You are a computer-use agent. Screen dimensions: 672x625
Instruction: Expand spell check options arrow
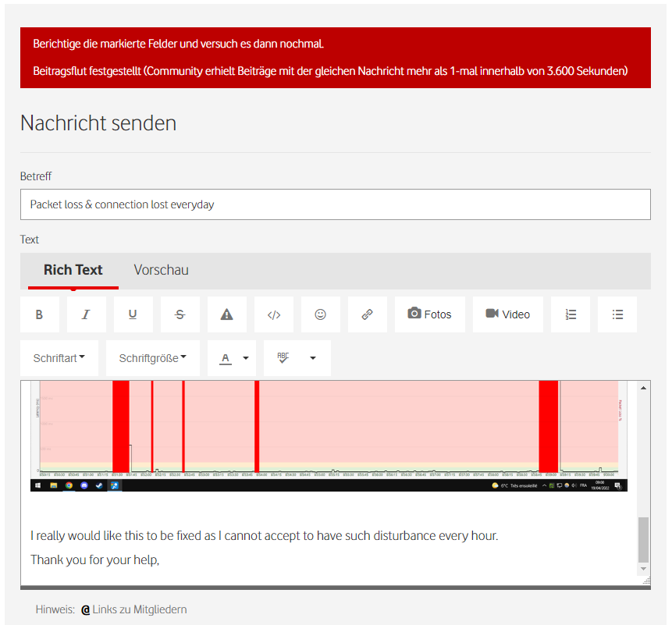tap(313, 358)
